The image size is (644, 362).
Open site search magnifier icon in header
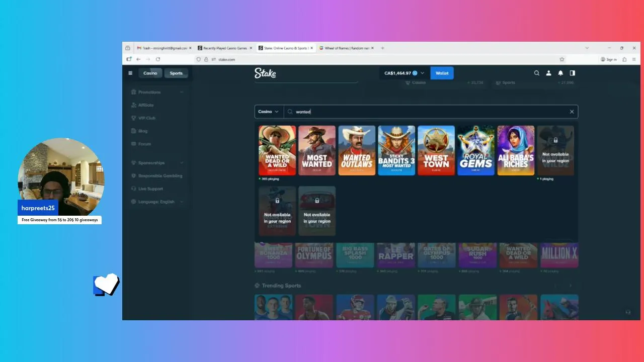coord(537,73)
